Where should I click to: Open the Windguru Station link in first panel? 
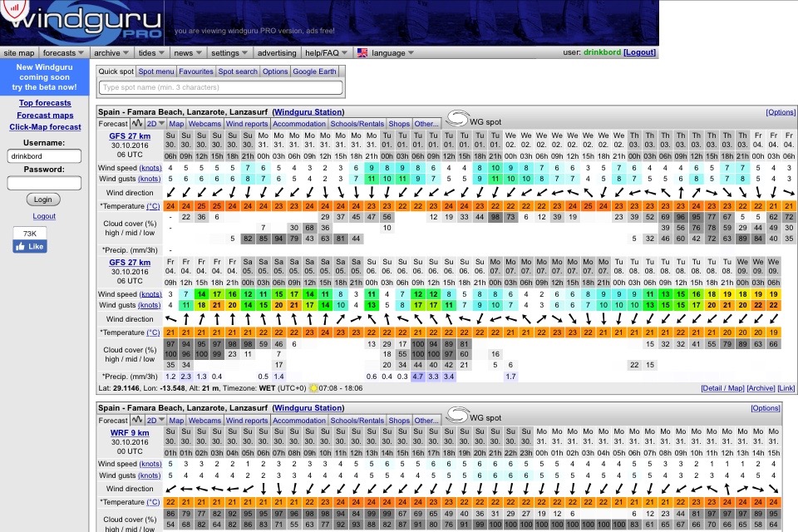(308, 112)
